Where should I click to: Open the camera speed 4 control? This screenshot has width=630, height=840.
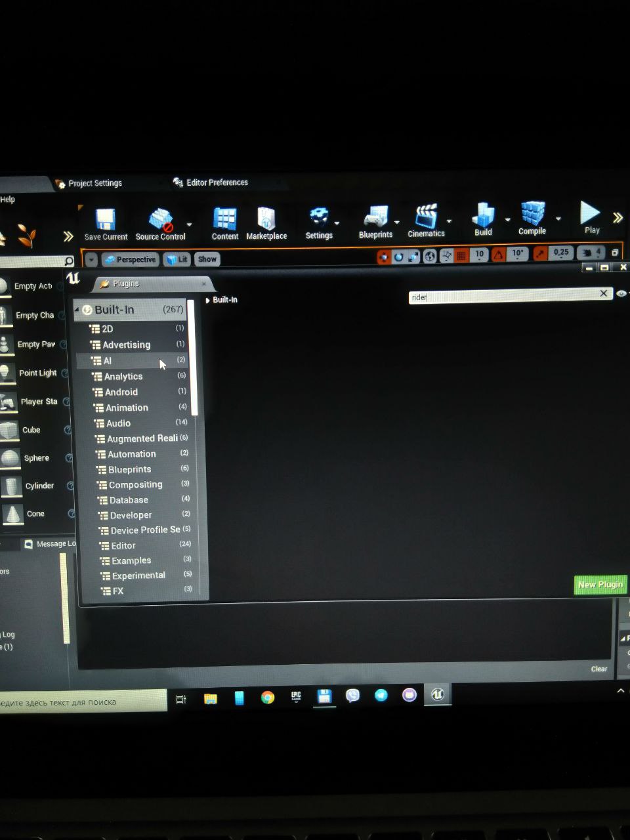pos(593,252)
